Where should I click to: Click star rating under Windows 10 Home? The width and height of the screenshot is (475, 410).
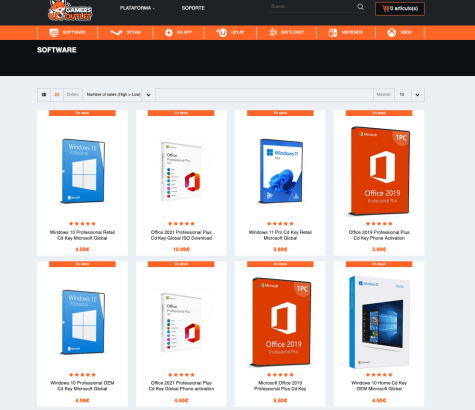[x=379, y=375]
